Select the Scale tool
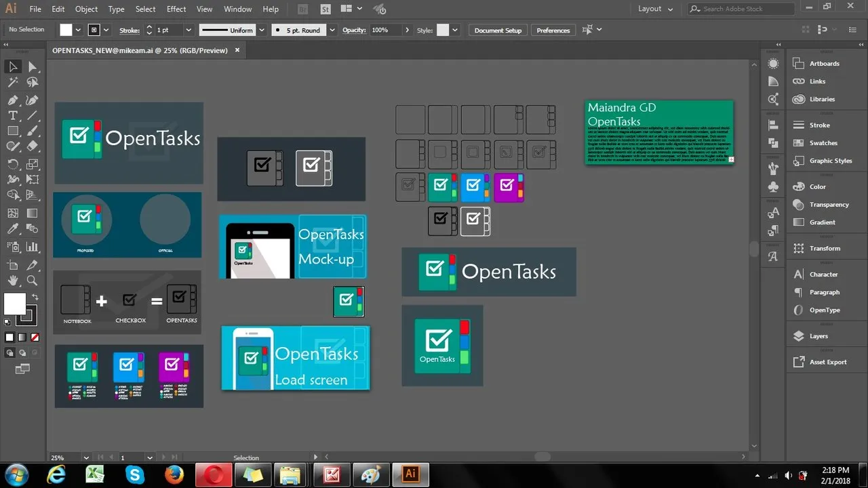This screenshot has height=488, width=868. coord(32,164)
